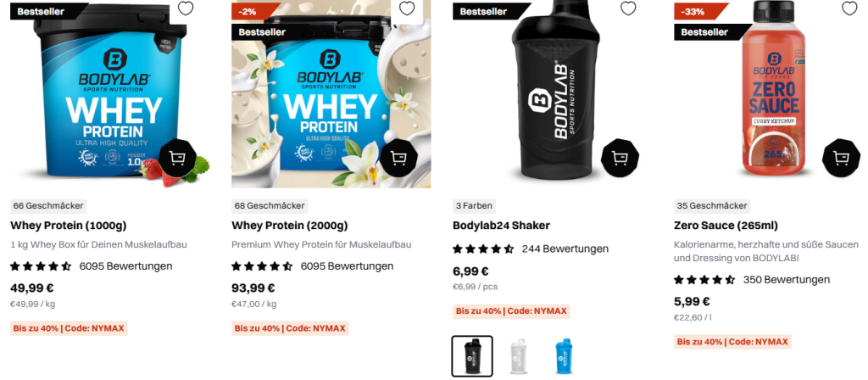Select the black shaker color variant

coord(472,356)
